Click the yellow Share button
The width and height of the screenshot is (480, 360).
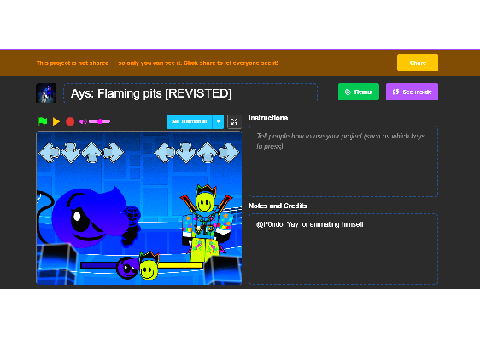[x=417, y=63]
